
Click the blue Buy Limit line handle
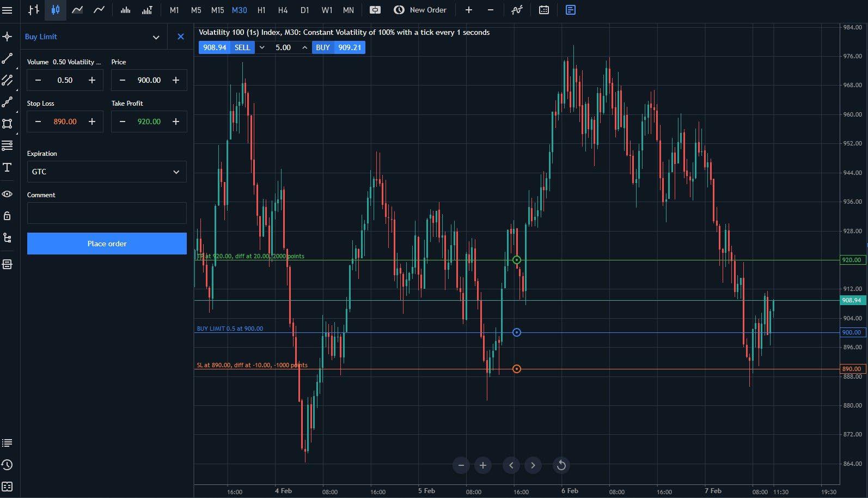point(517,332)
